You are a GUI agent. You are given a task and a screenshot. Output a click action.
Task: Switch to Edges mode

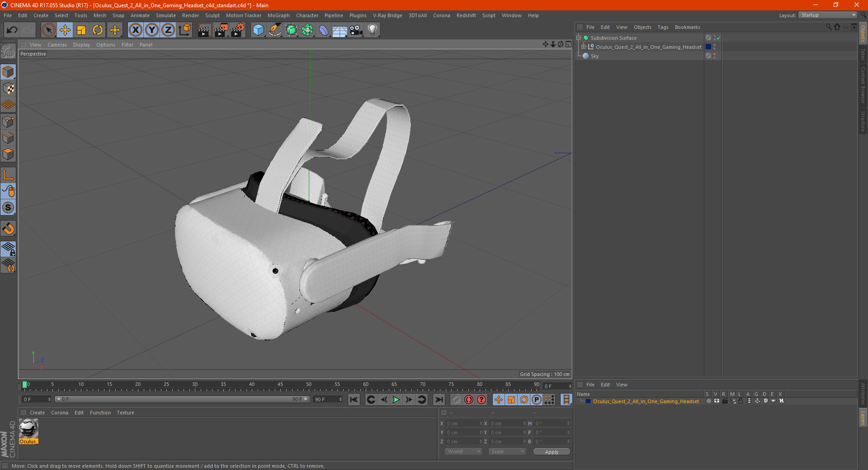point(8,138)
